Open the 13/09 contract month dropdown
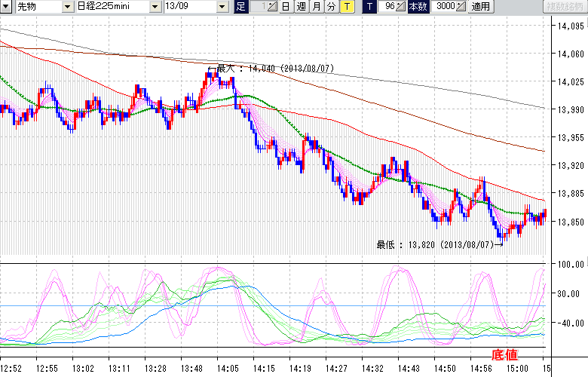The width and height of the screenshot is (588, 377). 222,7
